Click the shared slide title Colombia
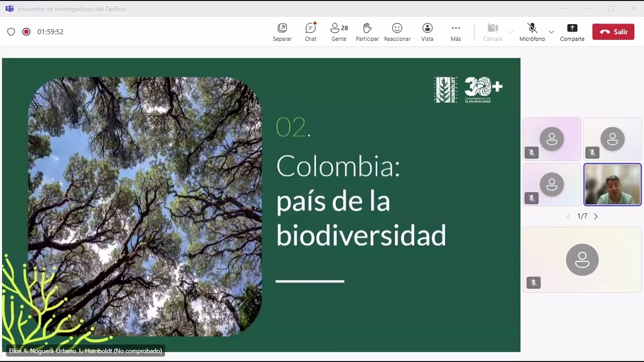This screenshot has height=362, width=644. pyautogui.click(x=338, y=166)
